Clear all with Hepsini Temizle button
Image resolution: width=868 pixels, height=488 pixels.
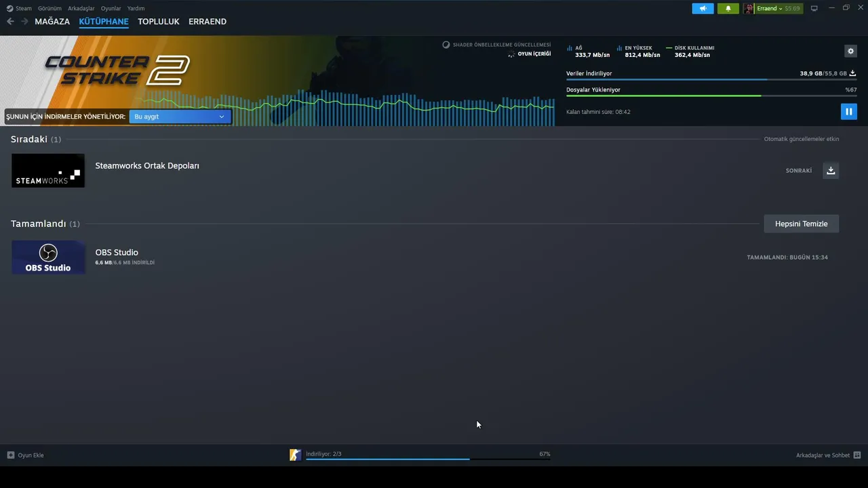[802, 224]
